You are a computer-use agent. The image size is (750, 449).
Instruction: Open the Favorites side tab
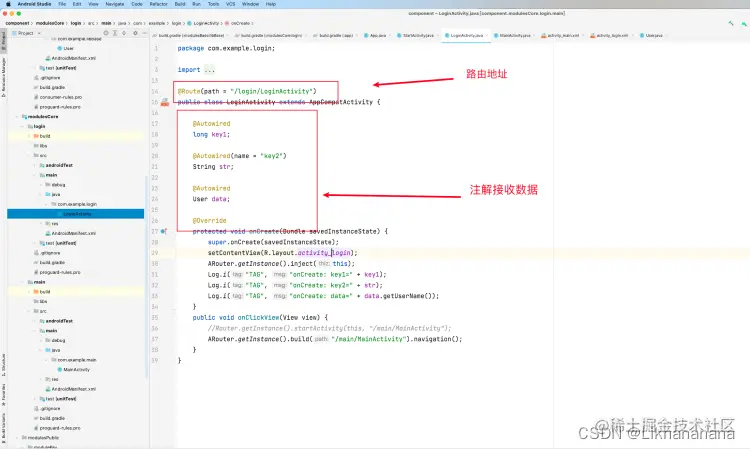pyautogui.click(x=3, y=394)
